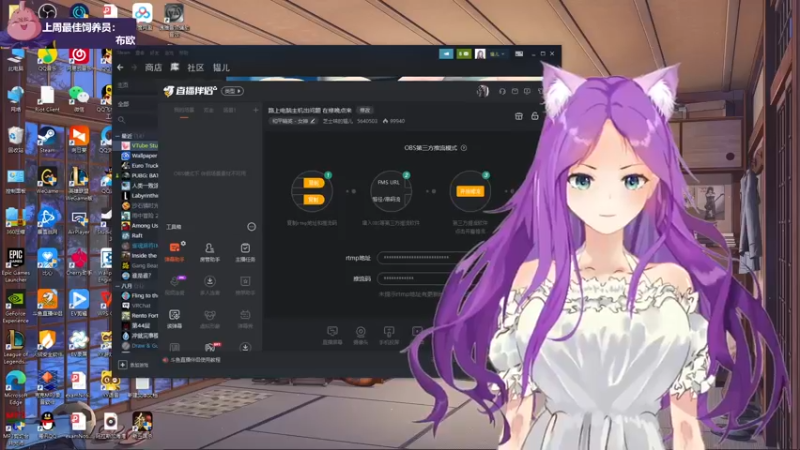Click the headset support icon in 直播伴侣 header
Image resolution: width=800 pixels, height=450 pixels.
[502, 91]
